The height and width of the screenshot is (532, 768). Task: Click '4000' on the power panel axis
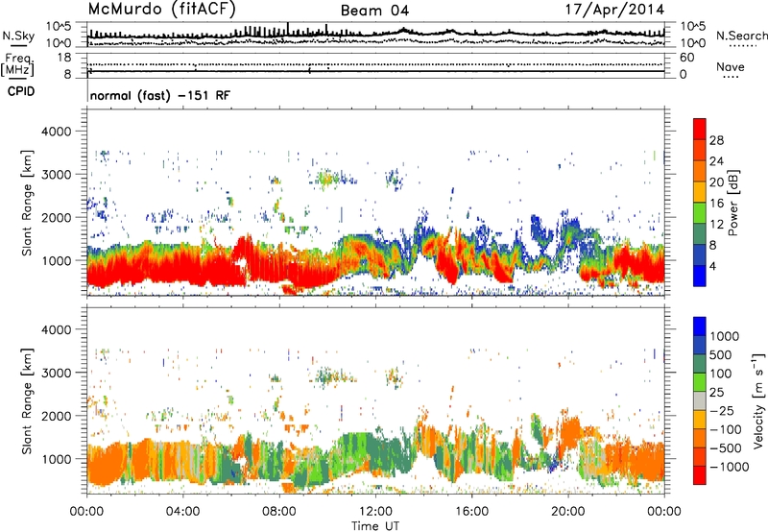point(59,132)
